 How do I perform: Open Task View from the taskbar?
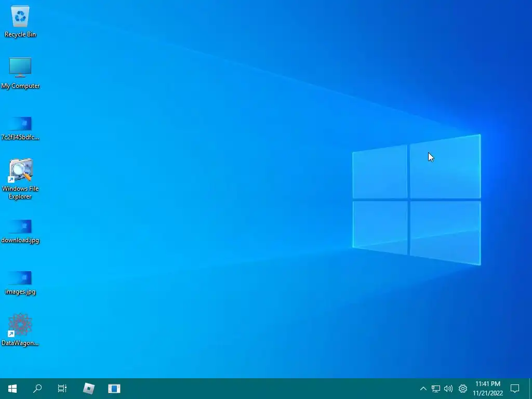click(62, 389)
